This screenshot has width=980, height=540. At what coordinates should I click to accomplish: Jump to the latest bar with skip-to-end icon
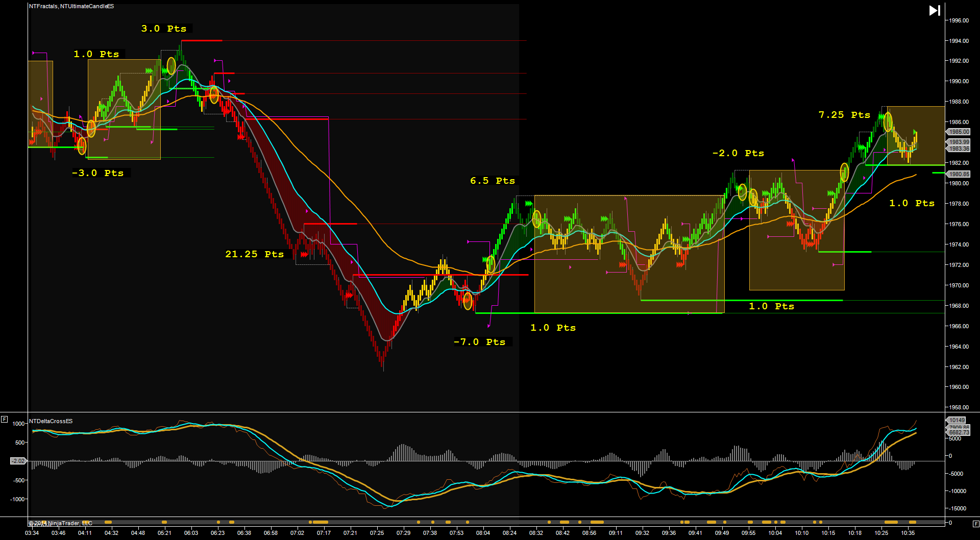pos(935,11)
